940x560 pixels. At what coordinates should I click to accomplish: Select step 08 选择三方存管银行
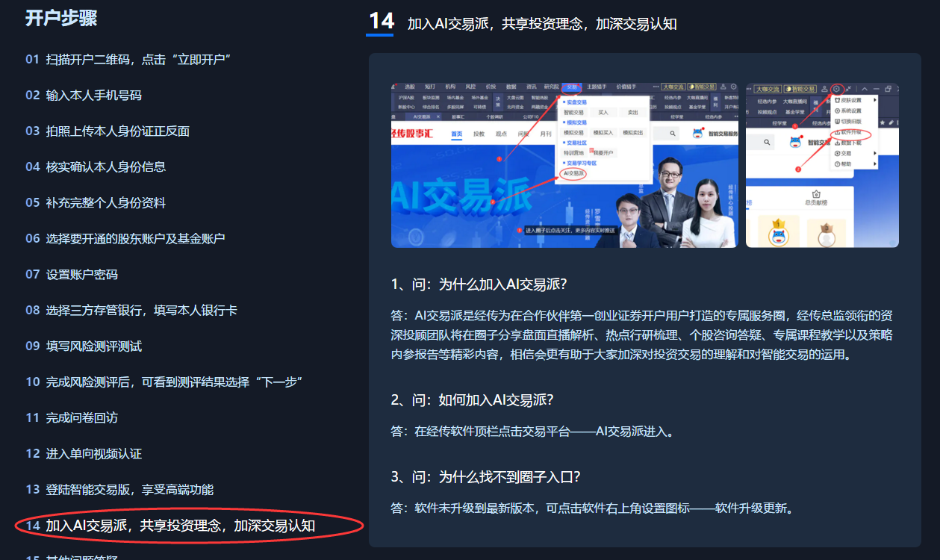coord(131,310)
